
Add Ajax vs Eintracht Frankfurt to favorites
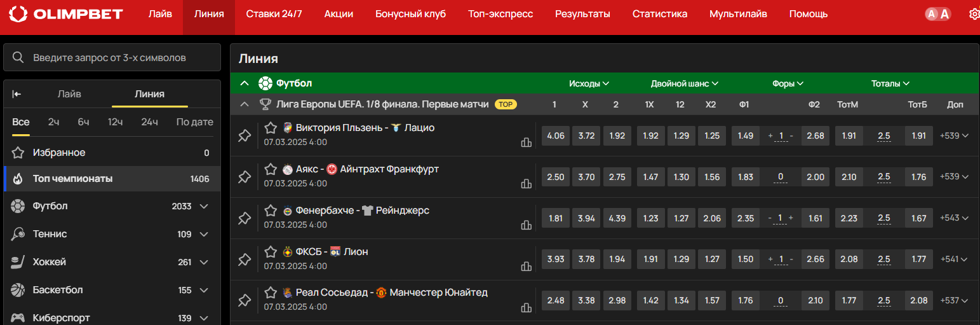[x=271, y=169]
